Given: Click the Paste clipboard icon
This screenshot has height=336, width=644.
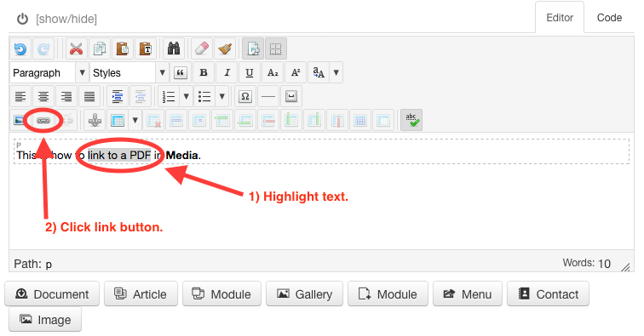Looking at the screenshot, I should tap(123, 48).
